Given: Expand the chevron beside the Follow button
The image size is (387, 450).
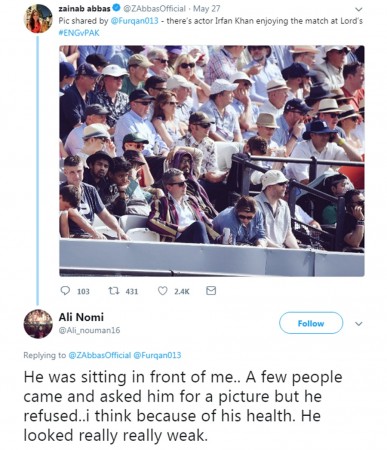Looking at the screenshot, I should (x=359, y=324).
